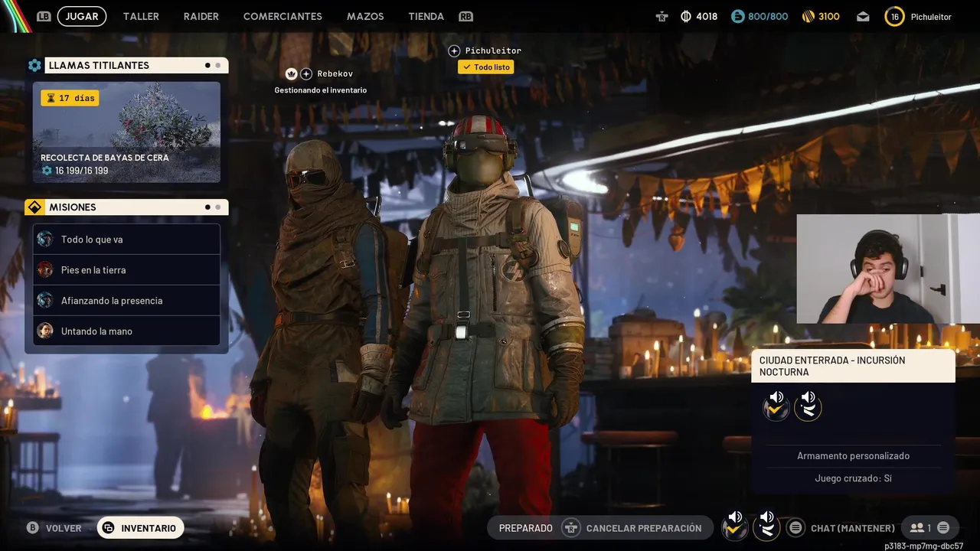Open the Jugar tab

coord(82,16)
